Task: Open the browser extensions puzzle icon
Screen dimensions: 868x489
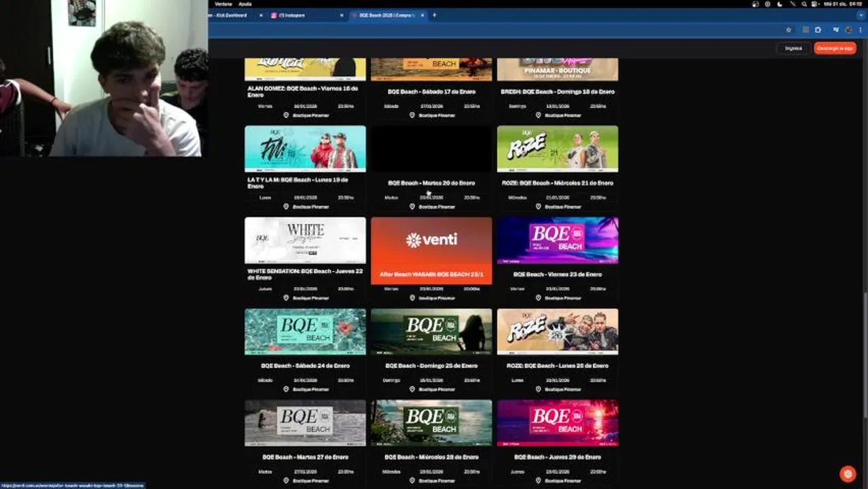Action: 818,30
